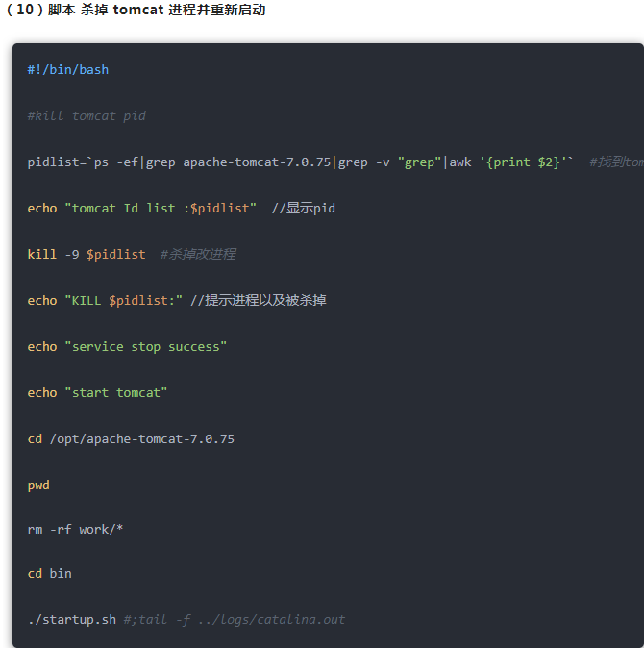This screenshot has width=644, height=648.
Task: Click the 'cd /opt/apache-tomcat-7.0.75' line
Action: [131, 438]
